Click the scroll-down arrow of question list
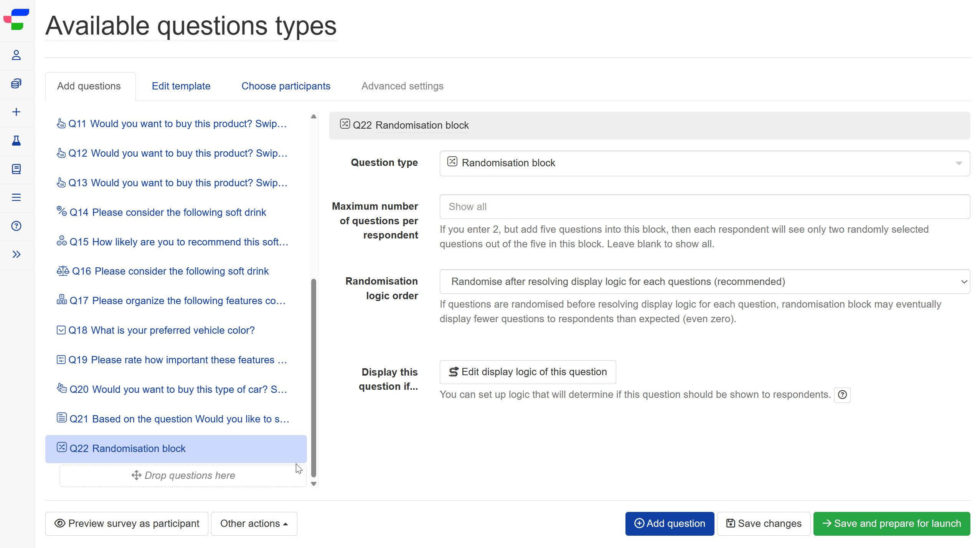980x548 pixels. [313, 484]
